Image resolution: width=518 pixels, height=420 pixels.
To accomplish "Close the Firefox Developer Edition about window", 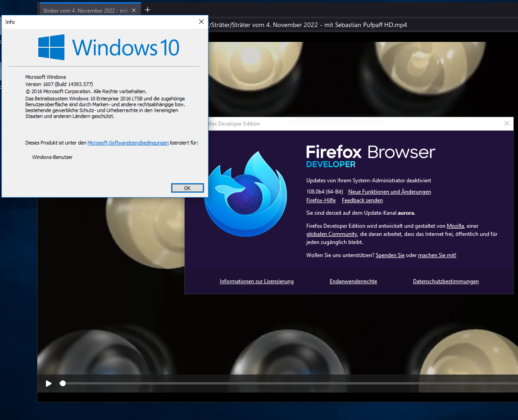I will (x=507, y=124).
